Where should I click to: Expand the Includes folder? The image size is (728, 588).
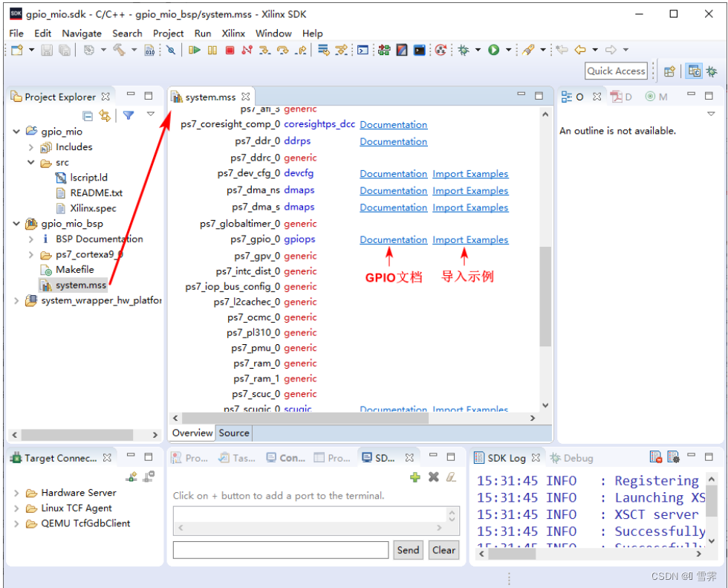coord(30,147)
